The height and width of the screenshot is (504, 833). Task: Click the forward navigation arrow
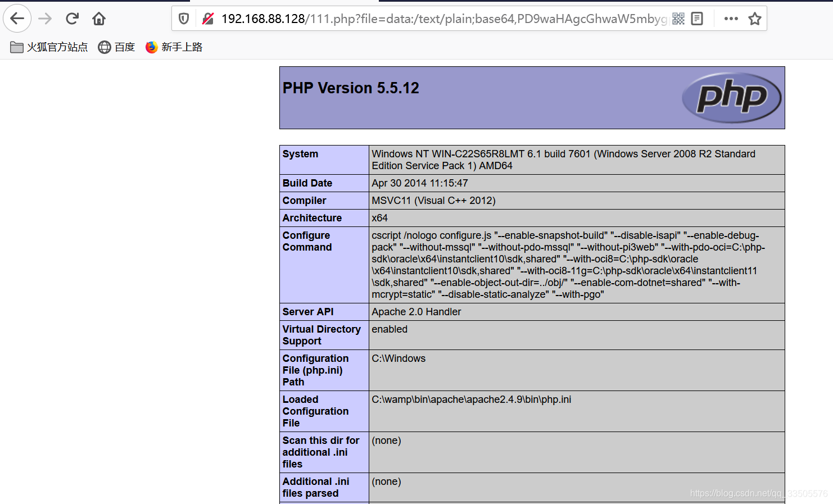click(45, 19)
